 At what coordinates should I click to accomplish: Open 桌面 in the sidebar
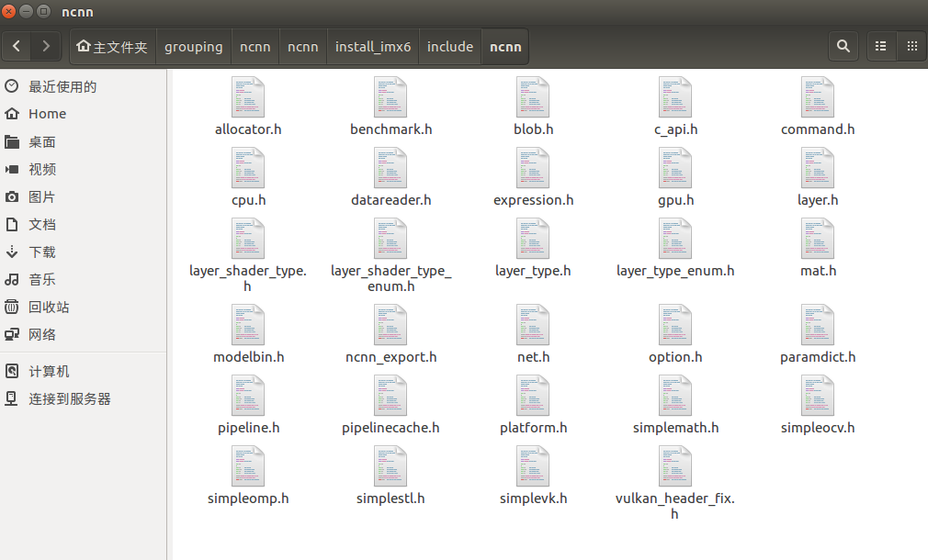83,142
